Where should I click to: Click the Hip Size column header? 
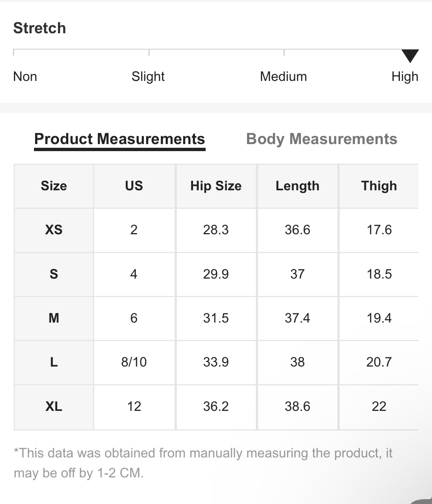tap(216, 186)
